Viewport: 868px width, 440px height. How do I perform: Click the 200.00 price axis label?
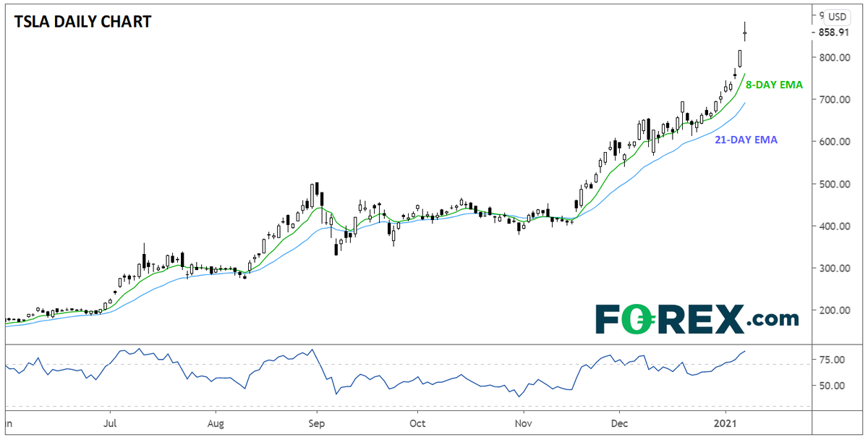(834, 310)
